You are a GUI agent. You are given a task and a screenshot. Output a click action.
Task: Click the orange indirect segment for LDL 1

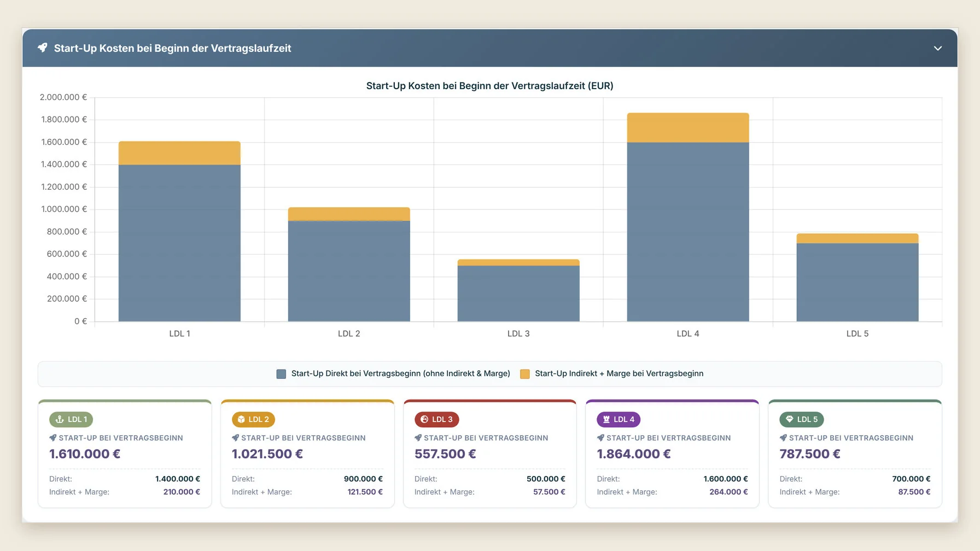coord(179,153)
